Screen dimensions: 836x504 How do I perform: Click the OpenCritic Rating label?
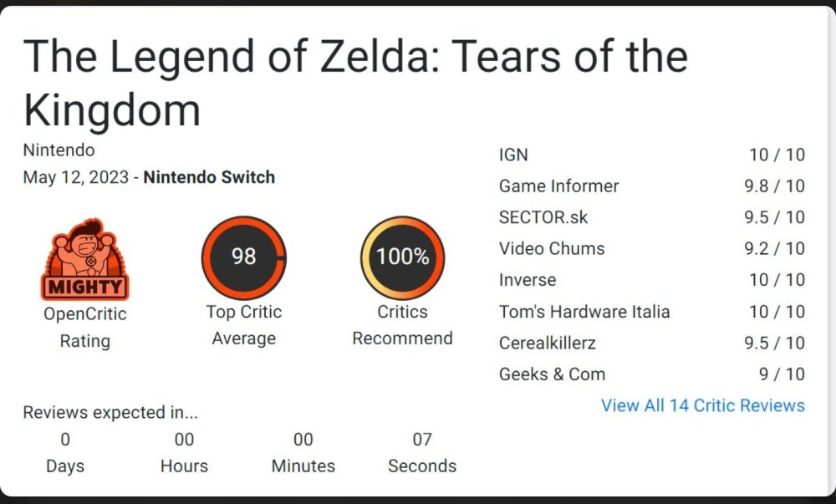tap(84, 327)
